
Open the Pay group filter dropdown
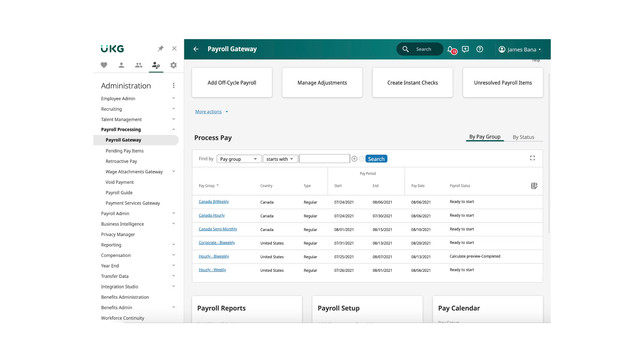point(239,159)
